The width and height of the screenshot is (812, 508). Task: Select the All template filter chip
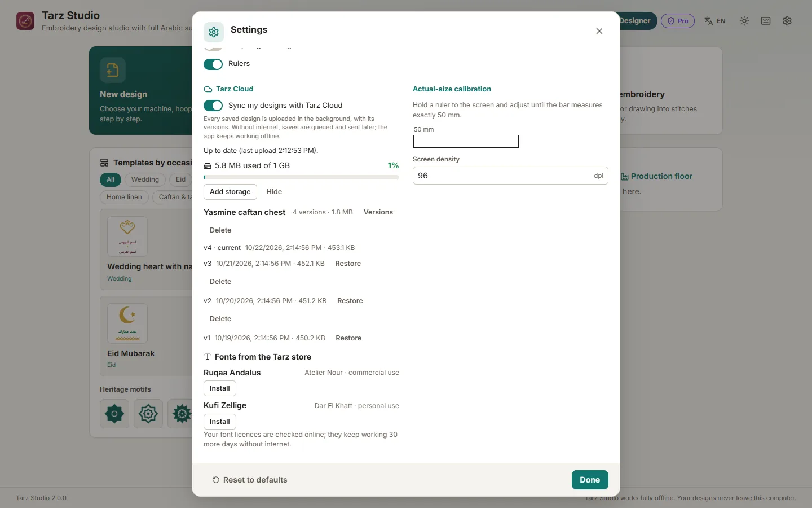click(111, 179)
